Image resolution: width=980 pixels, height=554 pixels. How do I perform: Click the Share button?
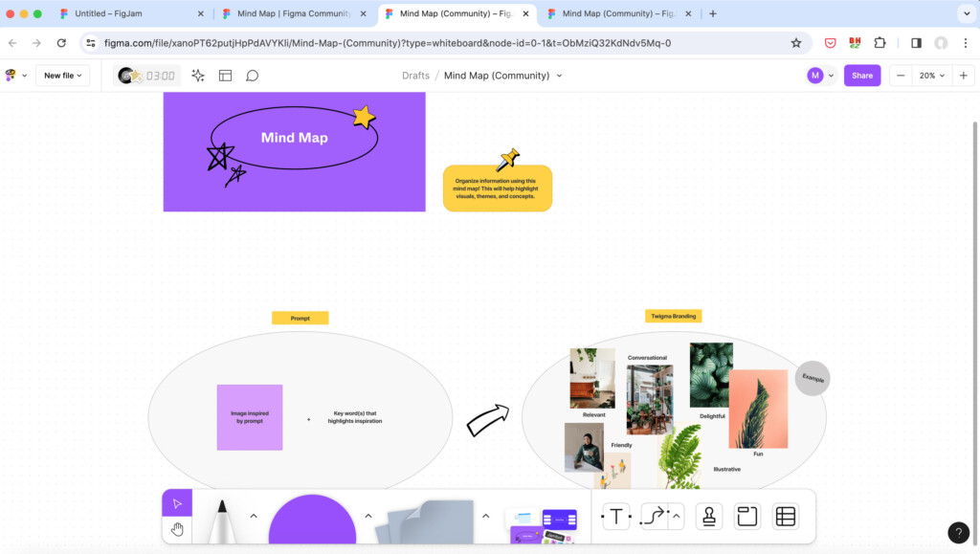coord(861,76)
